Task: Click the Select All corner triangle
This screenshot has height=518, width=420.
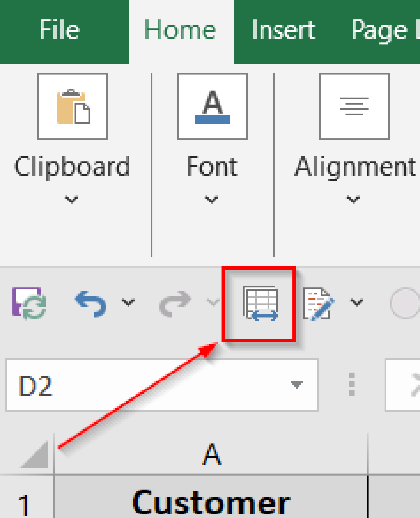Action: [x=35, y=455]
